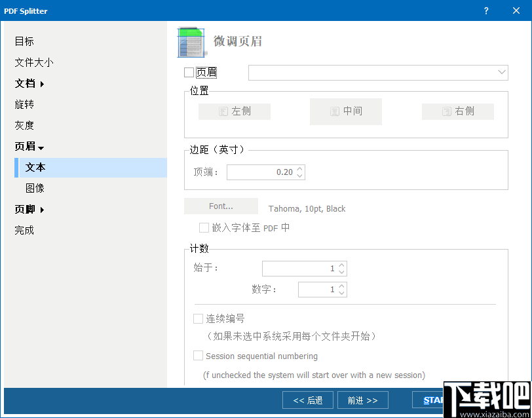Check Session sequential numbering
Image resolution: width=532 pixels, height=418 pixels.
coord(199,356)
